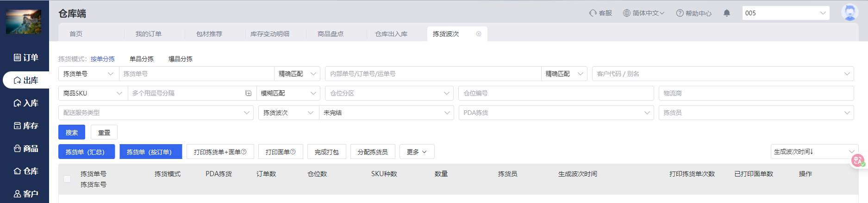Viewport: 868px width, 203px height.
Task: Click the notification bell icon
Action: tap(727, 13)
